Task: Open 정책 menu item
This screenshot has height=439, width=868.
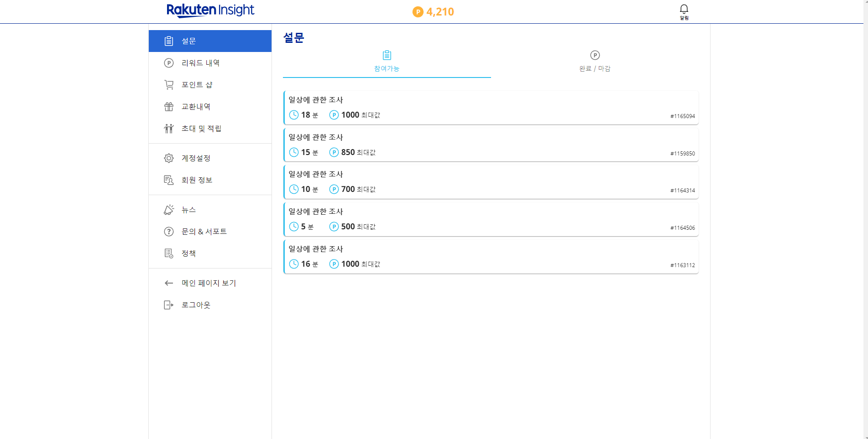Action: tap(210, 253)
